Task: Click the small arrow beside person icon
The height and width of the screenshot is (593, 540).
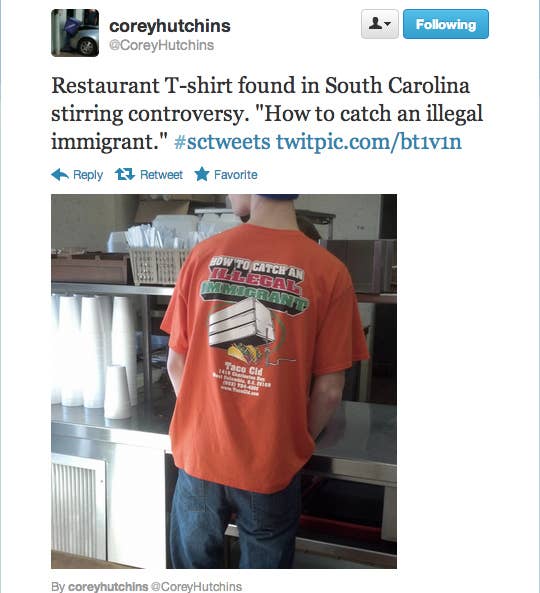Action: (388, 25)
